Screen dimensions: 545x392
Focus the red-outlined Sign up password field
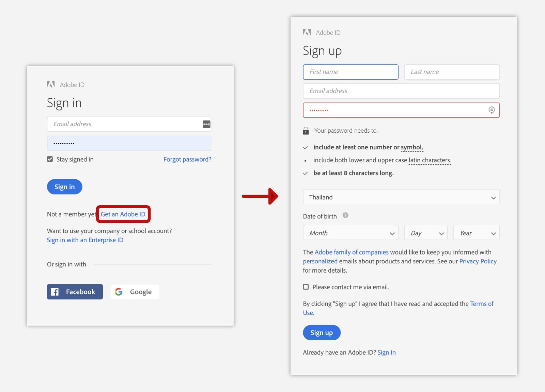tap(401, 110)
